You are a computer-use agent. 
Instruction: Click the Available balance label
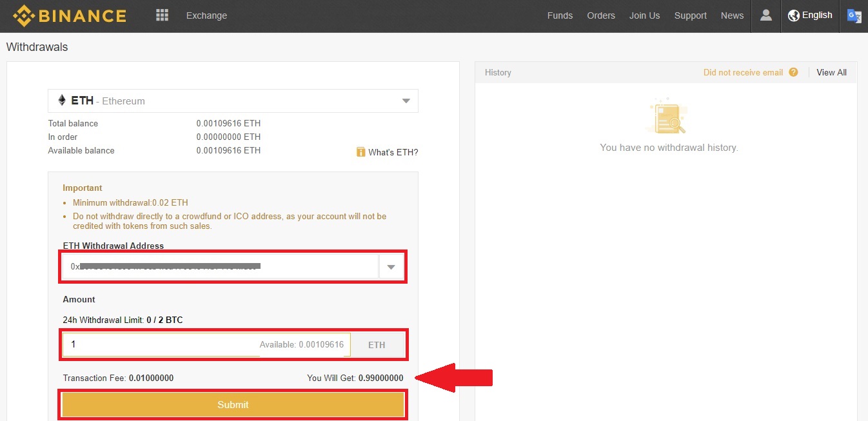click(81, 150)
